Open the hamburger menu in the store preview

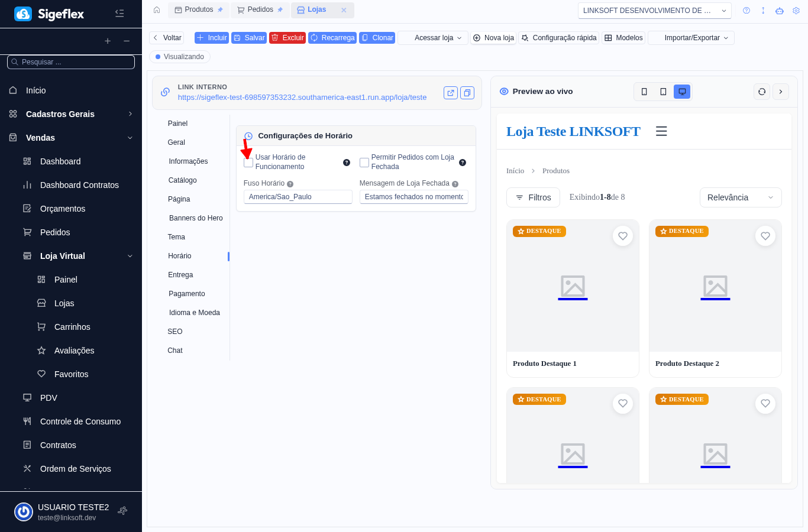(x=661, y=131)
